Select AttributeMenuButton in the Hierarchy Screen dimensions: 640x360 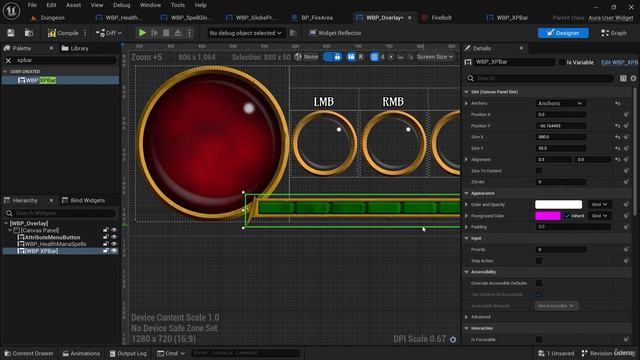point(52,238)
